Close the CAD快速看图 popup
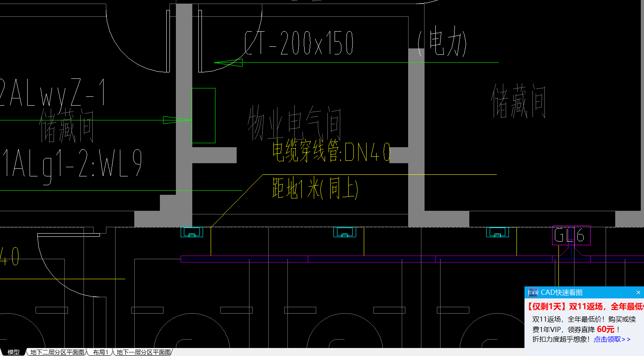Screen dimensions: 644x356 (x=638, y=292)
